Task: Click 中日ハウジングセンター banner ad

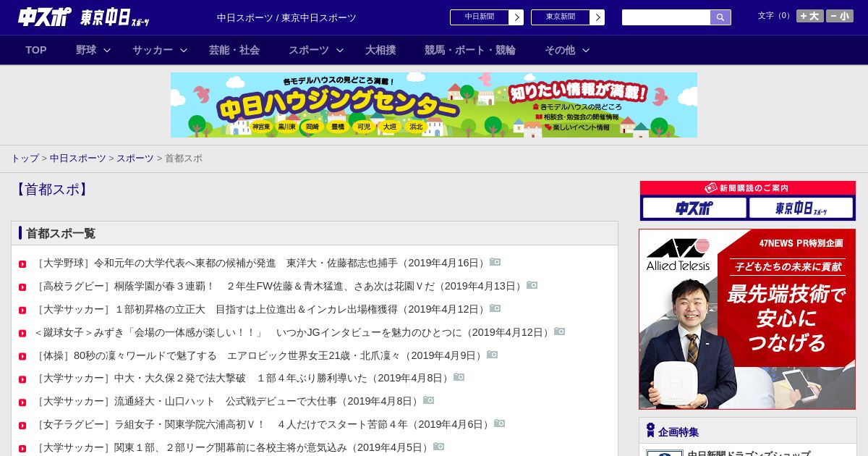Action: coord(434,105)
